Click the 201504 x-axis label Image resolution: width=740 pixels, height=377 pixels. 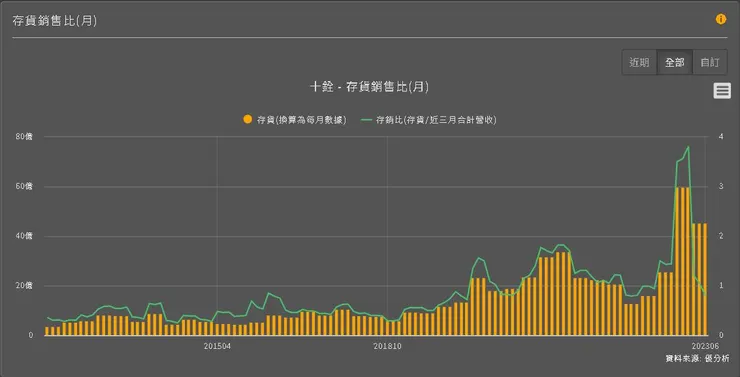click(217, 346)
